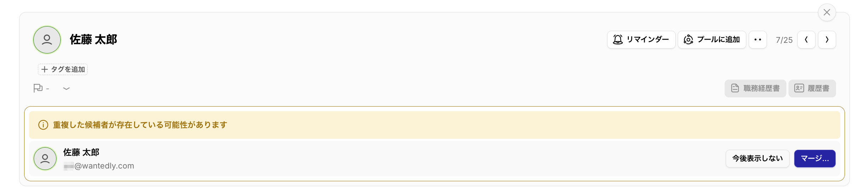Screen dimensions: 868x194
Task: Click the info icon in the duplicate warning
Action: tap(43, 125)
